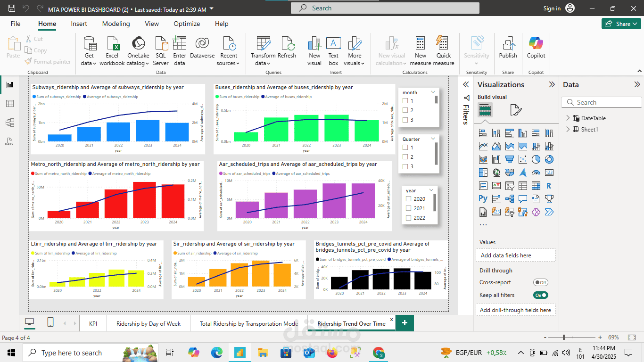Add the Matrix visual
Image resolution: width=644 pixels, height=362 pixels.
pos(536,186)
